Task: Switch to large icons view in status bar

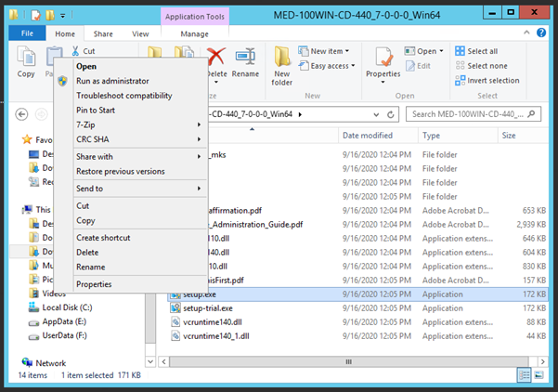Action: point(539,375)
